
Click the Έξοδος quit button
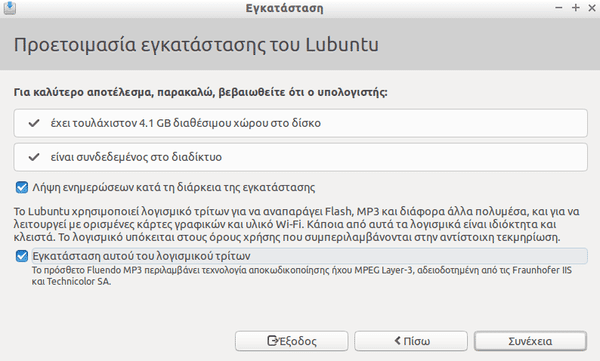(292, 341)
